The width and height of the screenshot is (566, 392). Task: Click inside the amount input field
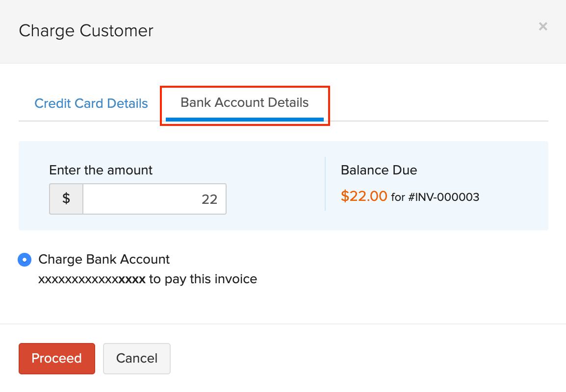point(154,199)
